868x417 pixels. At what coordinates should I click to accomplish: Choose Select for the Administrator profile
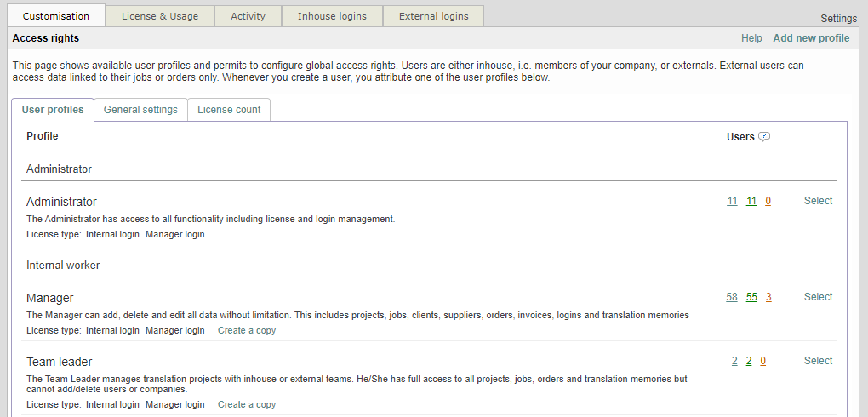[x=818, y=201]
